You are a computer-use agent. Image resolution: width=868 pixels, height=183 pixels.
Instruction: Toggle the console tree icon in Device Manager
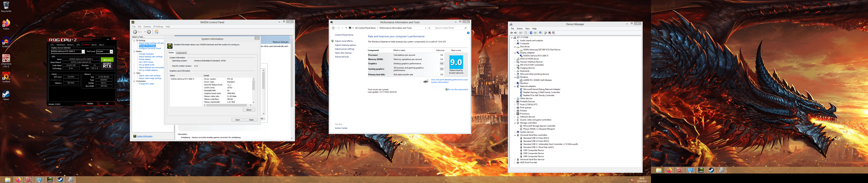[521, 33]
